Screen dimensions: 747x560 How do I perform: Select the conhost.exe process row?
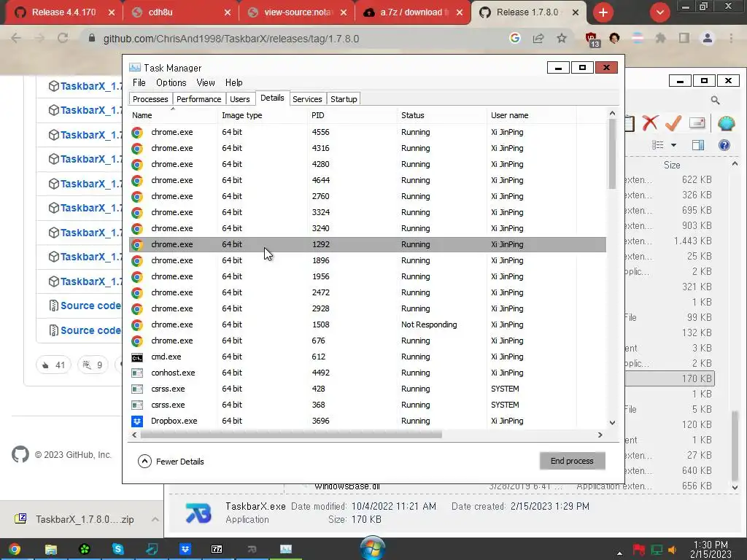[x=368, y=373]
